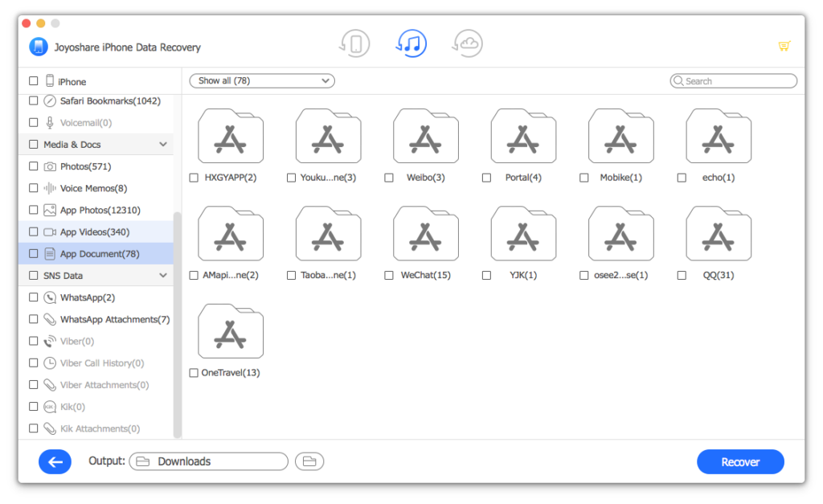
Task: Open the shopping cart purchase icon
Action: 784,46
